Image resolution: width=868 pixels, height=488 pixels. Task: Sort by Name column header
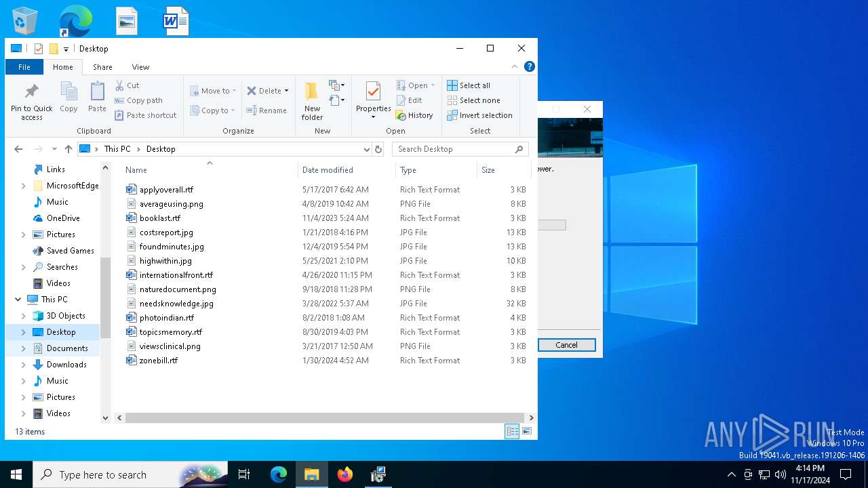pos(210,170)
